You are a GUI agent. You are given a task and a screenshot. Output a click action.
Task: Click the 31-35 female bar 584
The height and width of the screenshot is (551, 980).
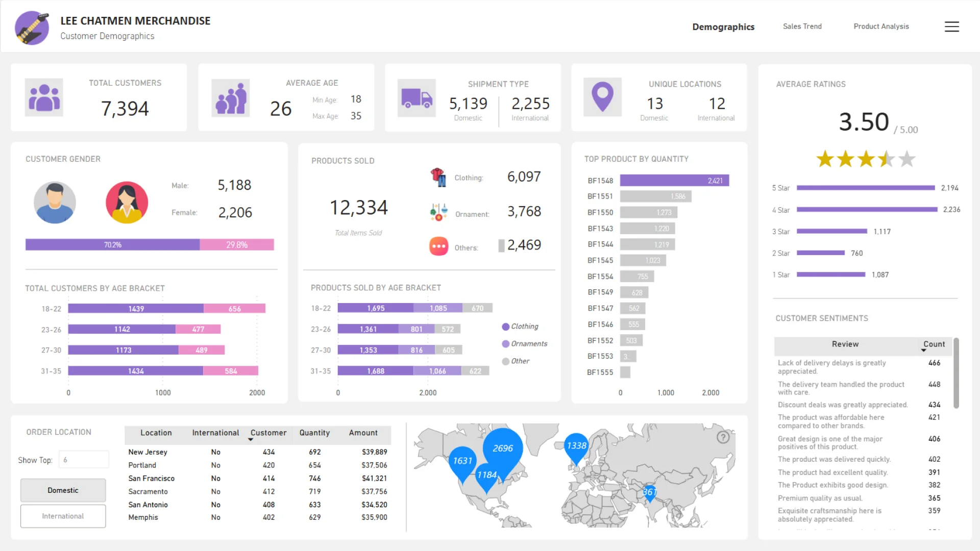(x=231, y=371)
